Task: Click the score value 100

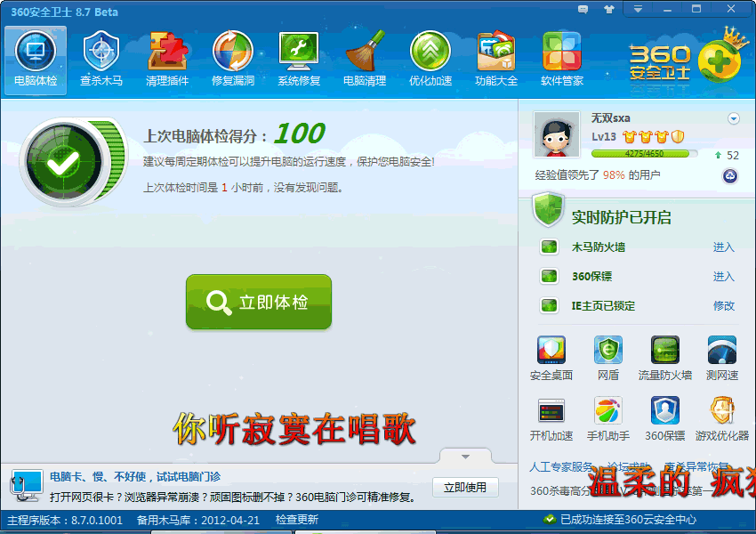Action: click(x=300, y=133)
